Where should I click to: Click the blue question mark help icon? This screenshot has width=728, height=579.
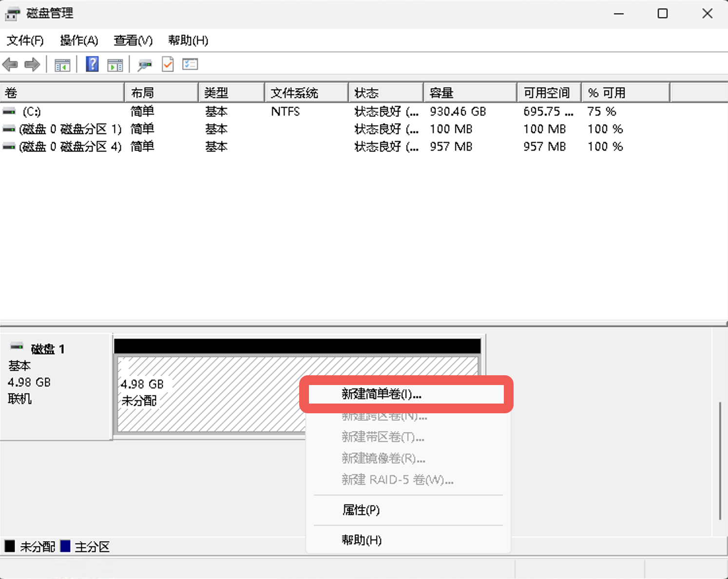tap(92, 64)
